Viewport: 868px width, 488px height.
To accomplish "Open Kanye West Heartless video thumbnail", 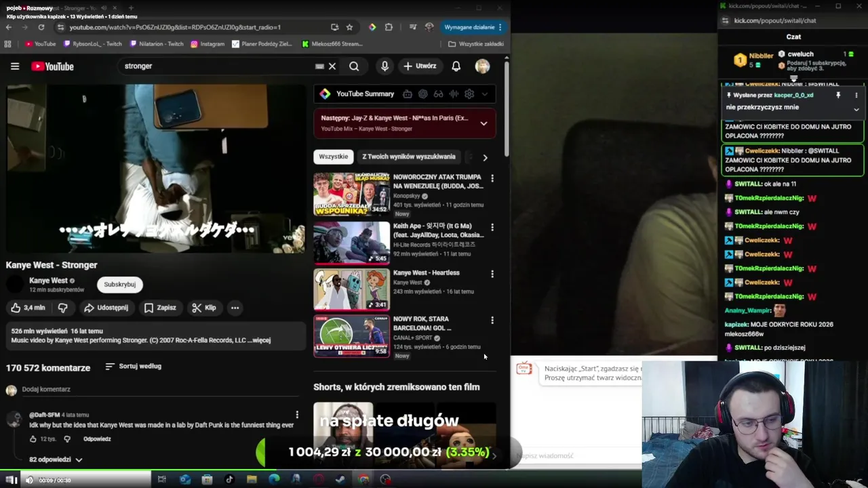I will point(351,289).
